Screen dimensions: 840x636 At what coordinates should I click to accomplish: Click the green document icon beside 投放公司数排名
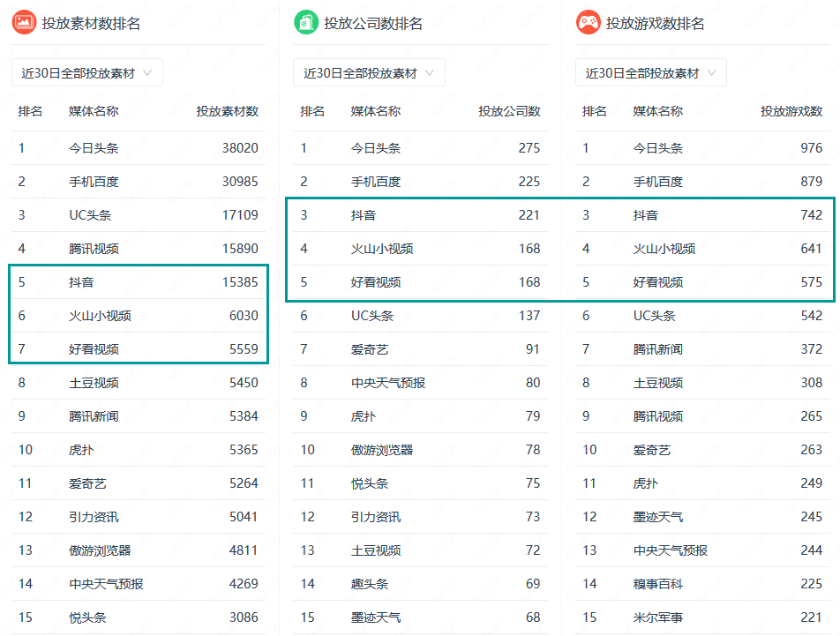point(306,22)
